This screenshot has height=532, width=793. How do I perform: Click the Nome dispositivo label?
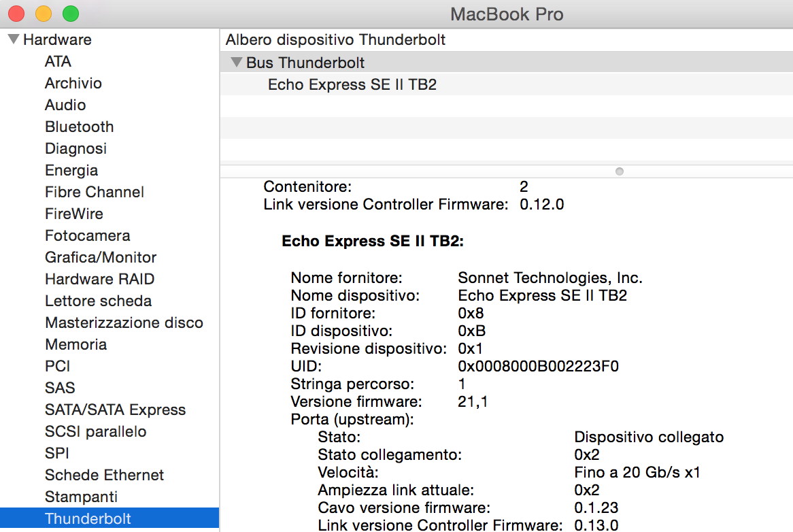(x=355, y=295)
